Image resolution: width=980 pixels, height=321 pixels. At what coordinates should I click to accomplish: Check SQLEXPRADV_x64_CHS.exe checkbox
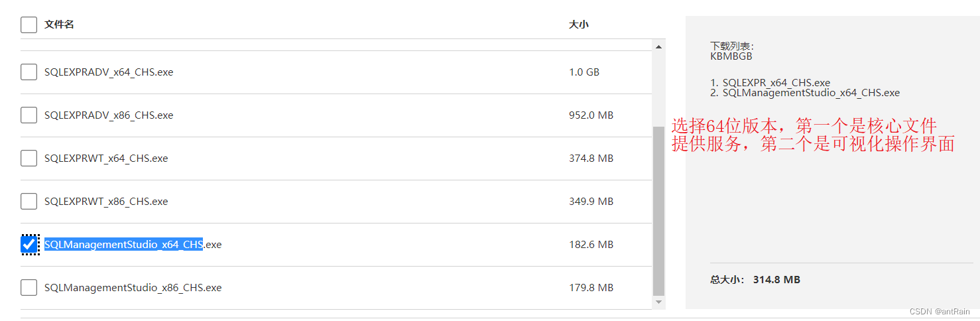(x=29, y=72)
